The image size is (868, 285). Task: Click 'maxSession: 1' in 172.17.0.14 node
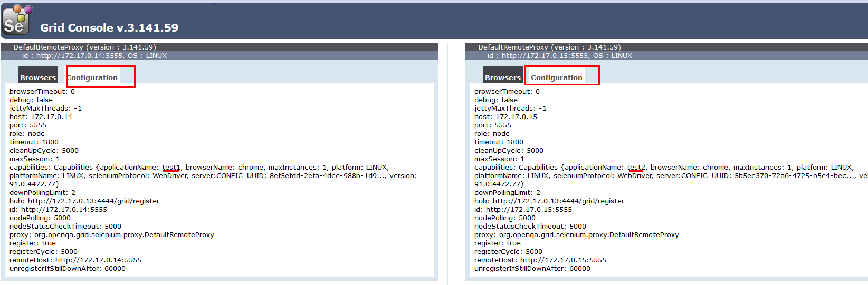pos(34,159)
